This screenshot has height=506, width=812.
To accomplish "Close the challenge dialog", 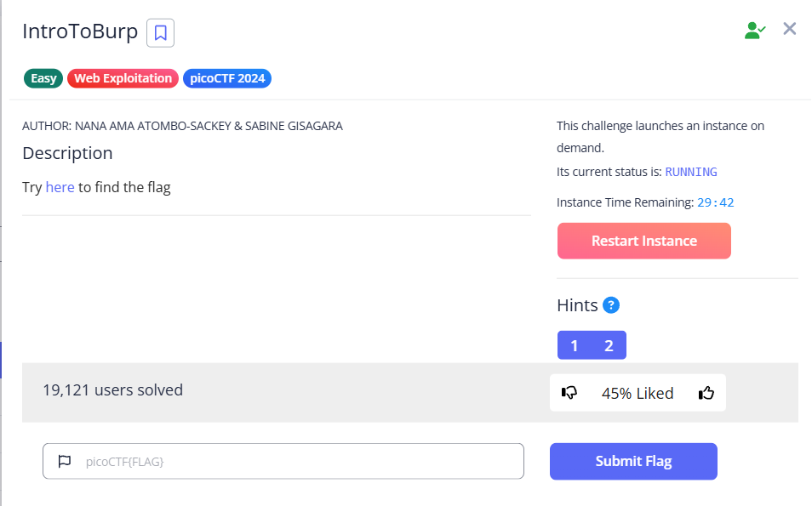I will 789,28.
